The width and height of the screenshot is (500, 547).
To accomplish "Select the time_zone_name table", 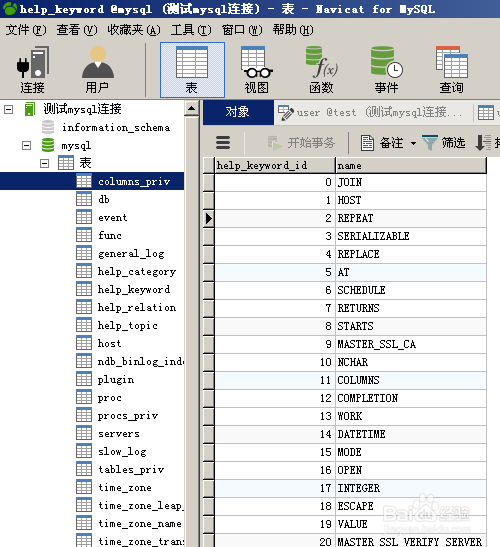I will tap(140, 523).
